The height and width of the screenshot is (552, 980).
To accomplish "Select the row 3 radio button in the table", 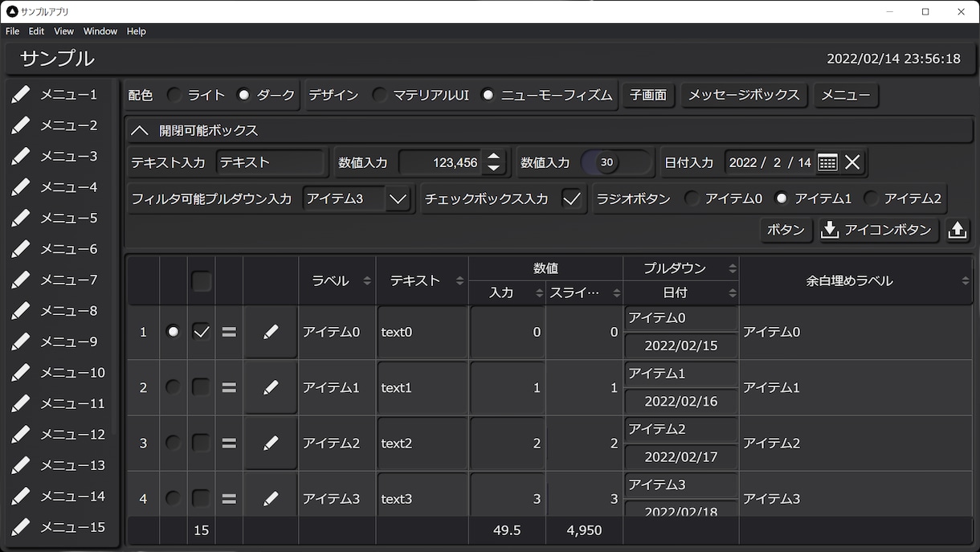I will [x=173, y=443].
